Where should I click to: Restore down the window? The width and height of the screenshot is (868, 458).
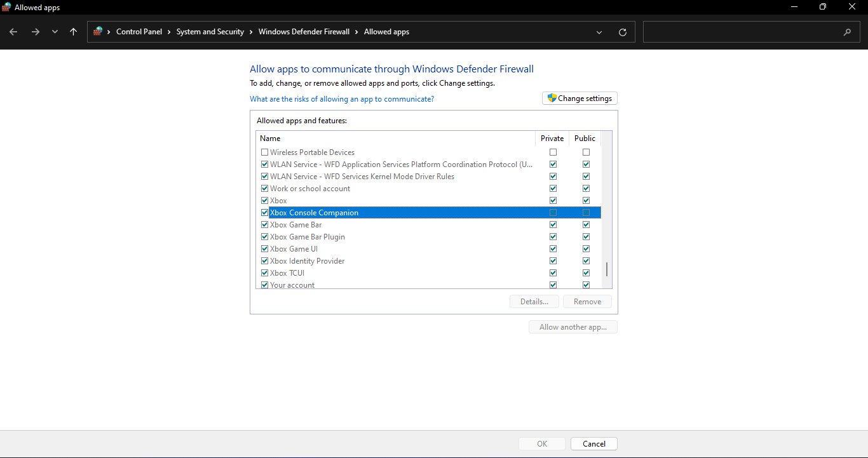tap(822, 7)
